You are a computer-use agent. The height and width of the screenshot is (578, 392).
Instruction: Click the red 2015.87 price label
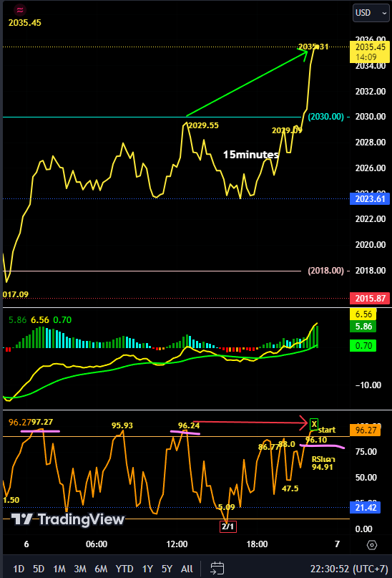[x=370, y=299]
